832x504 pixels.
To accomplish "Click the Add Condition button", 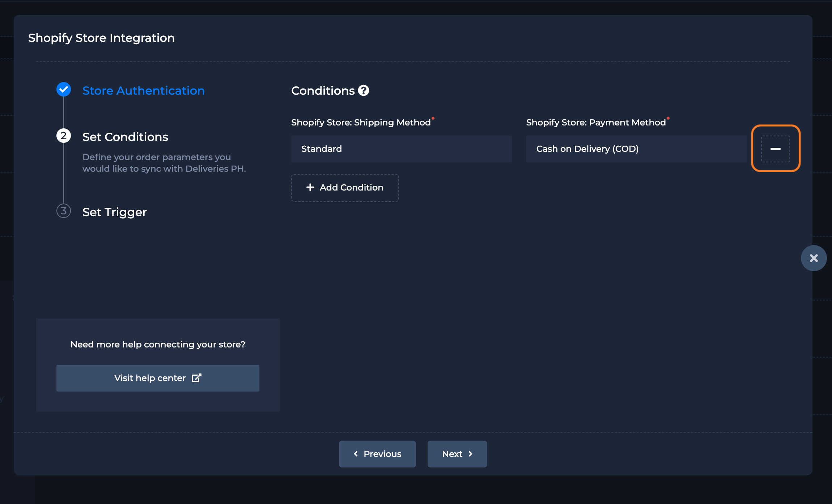I will (345, 188).
